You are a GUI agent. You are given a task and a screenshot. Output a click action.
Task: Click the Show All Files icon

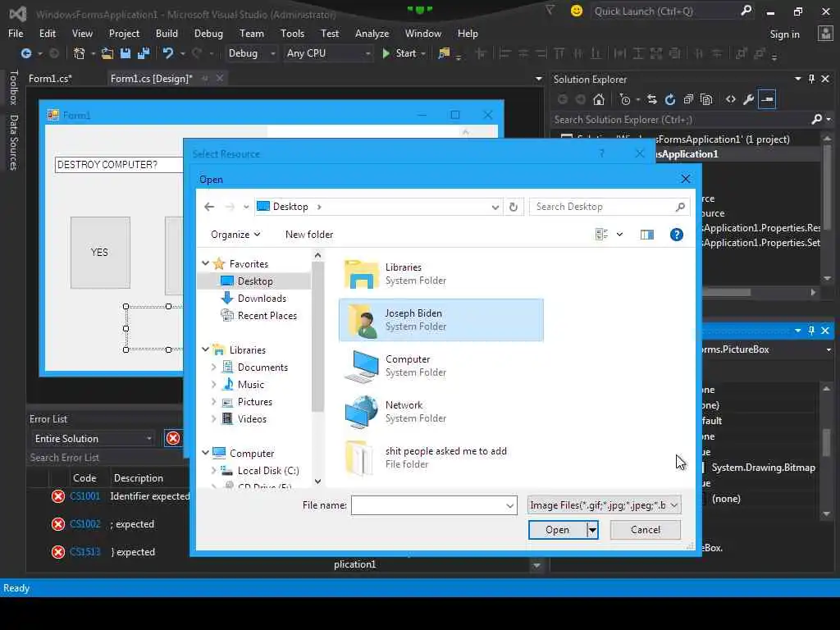tap(706, 99)
